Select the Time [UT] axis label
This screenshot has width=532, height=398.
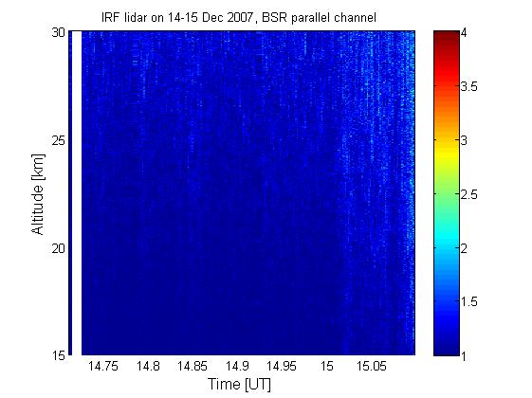click(239, 385)
